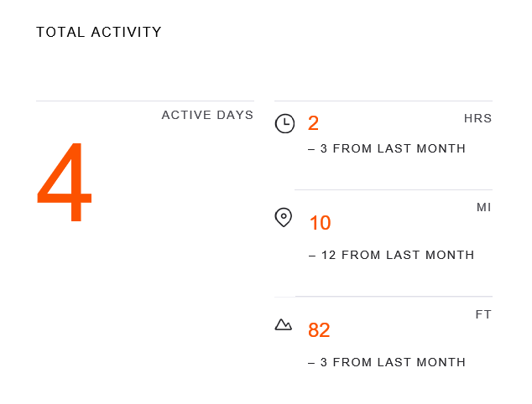Click the divider line above the hours row

383,101
